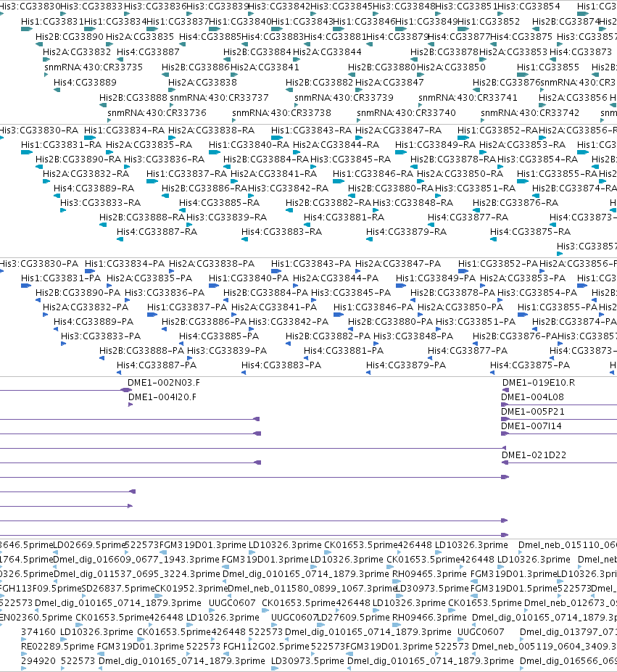
Task: Select the His1:CG33852-PA protein arrow glyph
Action: coord(463,271)
